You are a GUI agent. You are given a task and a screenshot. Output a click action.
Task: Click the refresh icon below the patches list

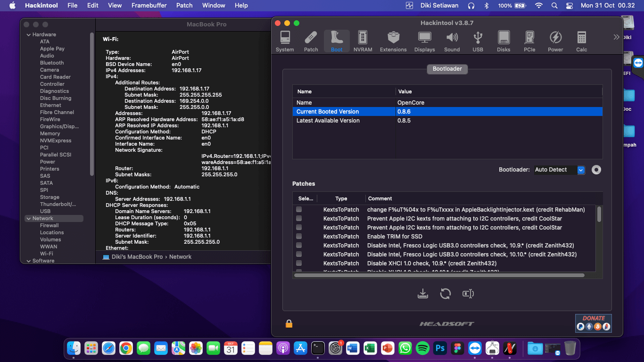tap(445, 294)
